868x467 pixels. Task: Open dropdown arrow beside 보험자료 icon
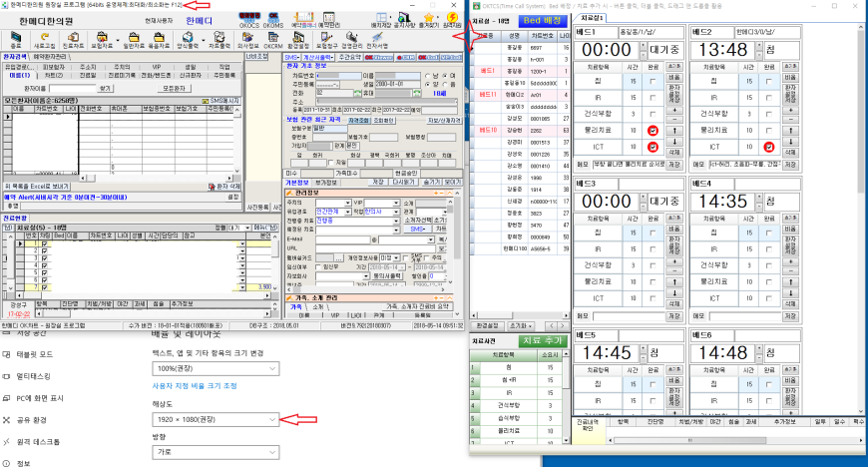tap(117, 40)
